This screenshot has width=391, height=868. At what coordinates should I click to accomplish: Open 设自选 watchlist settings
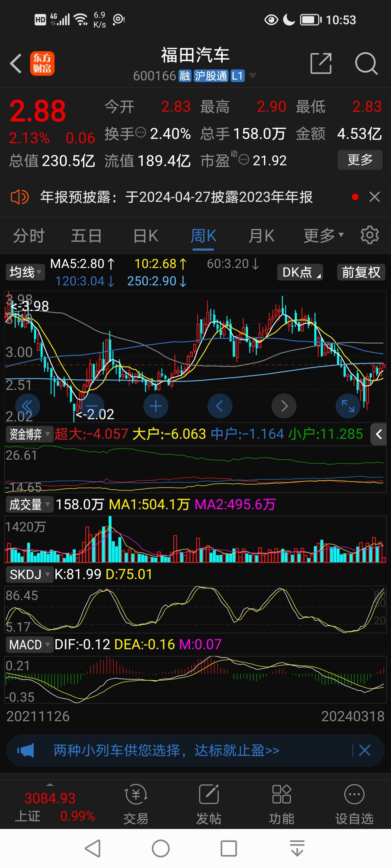[354, 805]
